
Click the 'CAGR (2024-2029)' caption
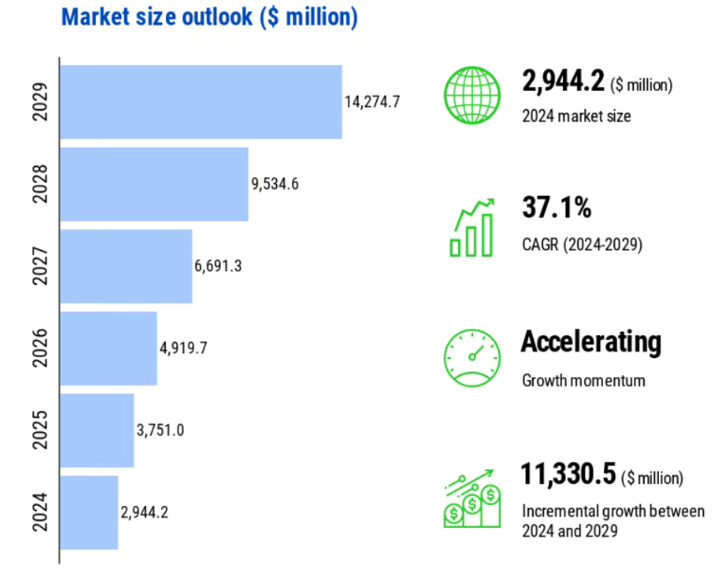point(582,245)
